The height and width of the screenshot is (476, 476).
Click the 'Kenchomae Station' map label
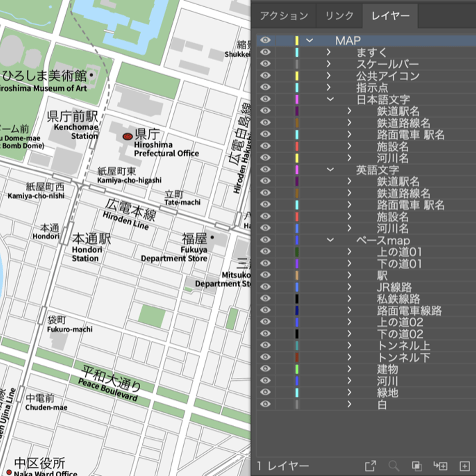pos(76,131)
